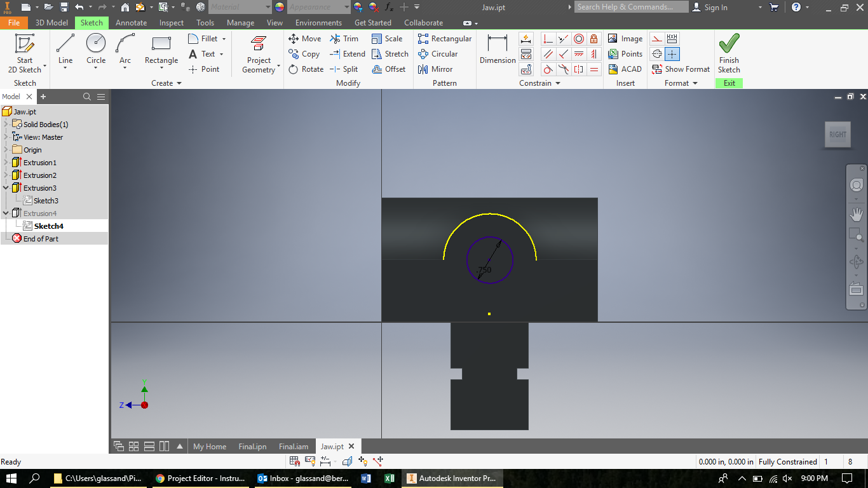Select the Rectangle sketch tool
Viewport: 868px width, 488px height.
tap(161, 51)
